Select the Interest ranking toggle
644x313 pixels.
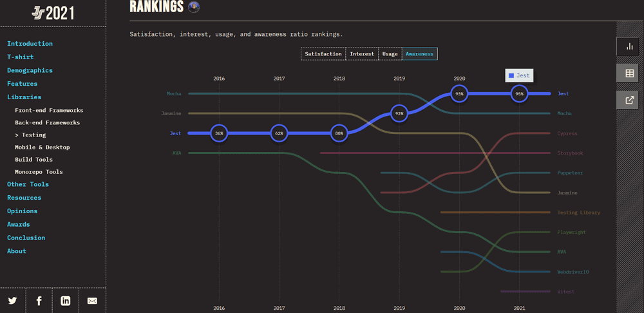[362, 54]
